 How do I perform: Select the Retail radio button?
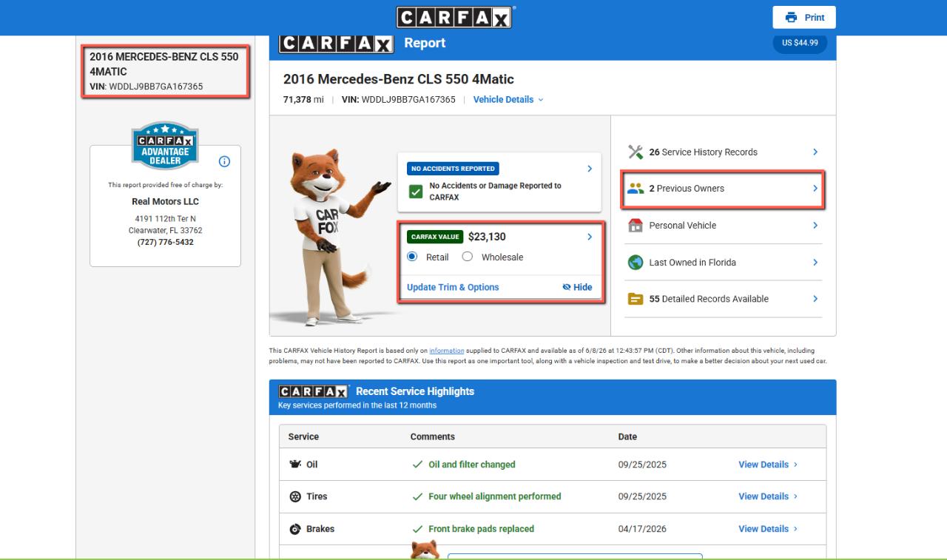coord(412,257)
